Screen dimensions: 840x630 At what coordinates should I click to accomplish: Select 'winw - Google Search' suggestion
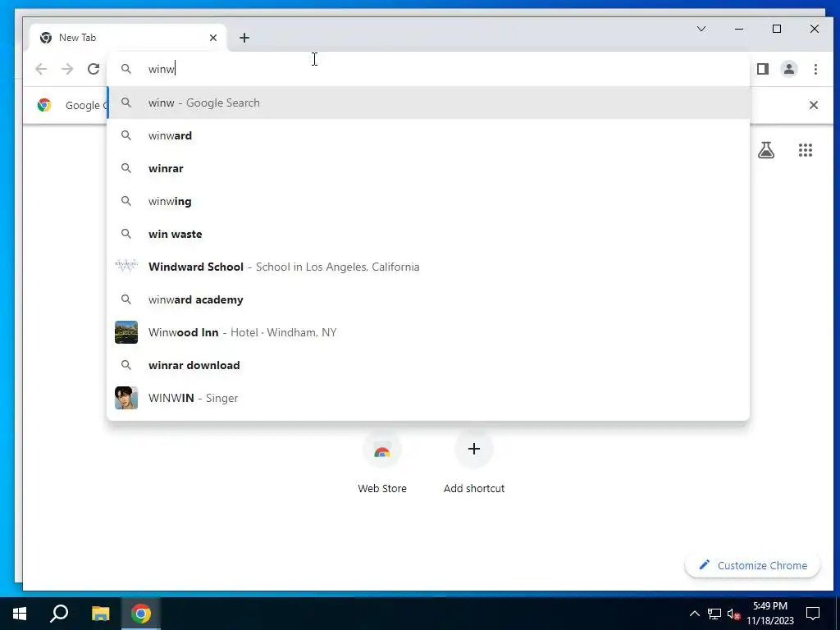(x=428, y=103)
